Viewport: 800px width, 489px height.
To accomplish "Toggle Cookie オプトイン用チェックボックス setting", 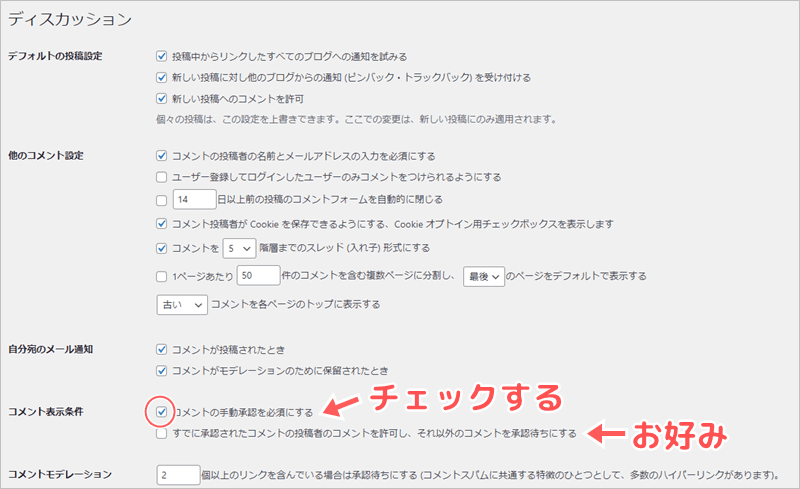I will pos(163,223).
